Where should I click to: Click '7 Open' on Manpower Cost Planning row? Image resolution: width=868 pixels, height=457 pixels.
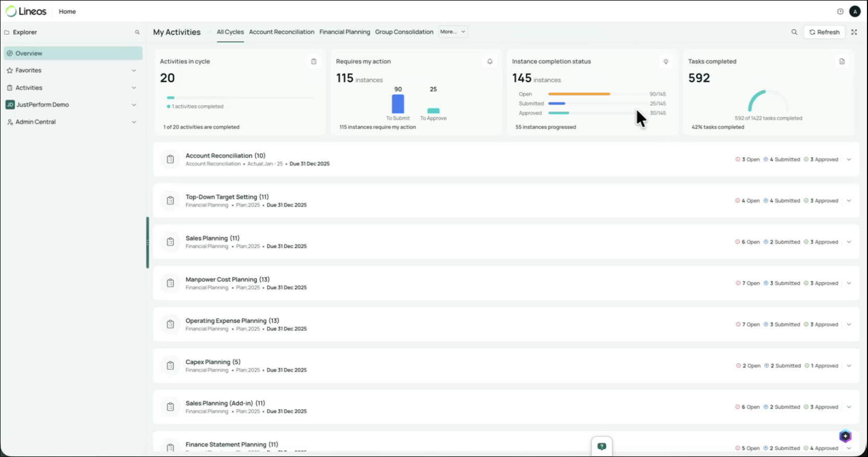(x=748, y=283)
